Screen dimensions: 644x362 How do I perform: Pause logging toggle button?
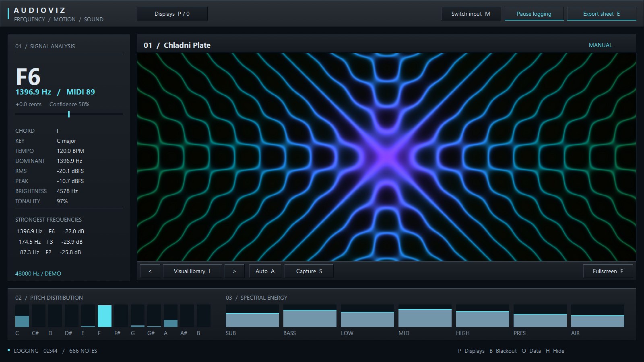click(x=534, y=14)
